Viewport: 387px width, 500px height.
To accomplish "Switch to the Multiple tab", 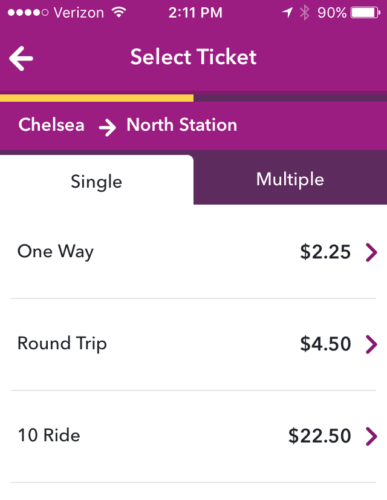I will [x=290, y=180].
